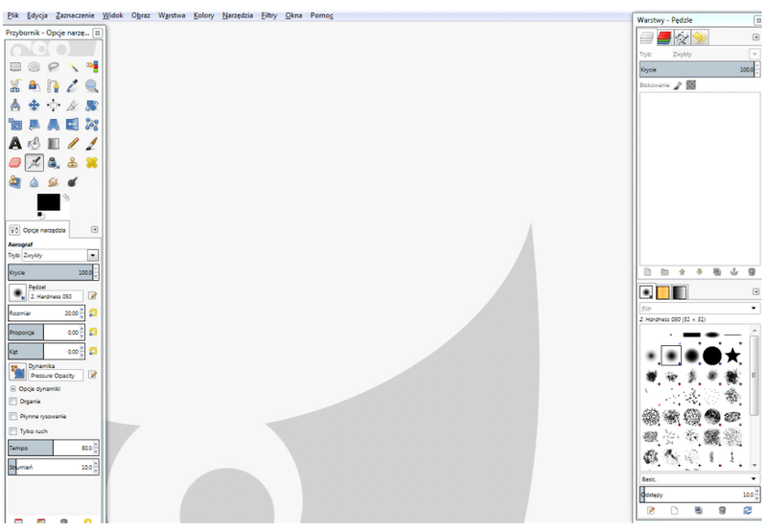The height and width of the screenshot is (532, 767).
Task: Activate the Color Picker eyedropper tool
Action: click(x=73, y=86)
